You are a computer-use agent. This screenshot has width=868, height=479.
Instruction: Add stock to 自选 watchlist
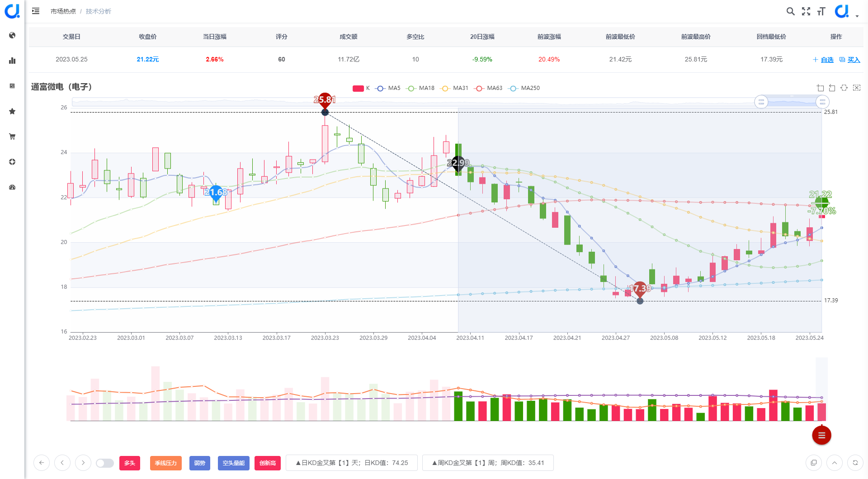tap(823, 60)
